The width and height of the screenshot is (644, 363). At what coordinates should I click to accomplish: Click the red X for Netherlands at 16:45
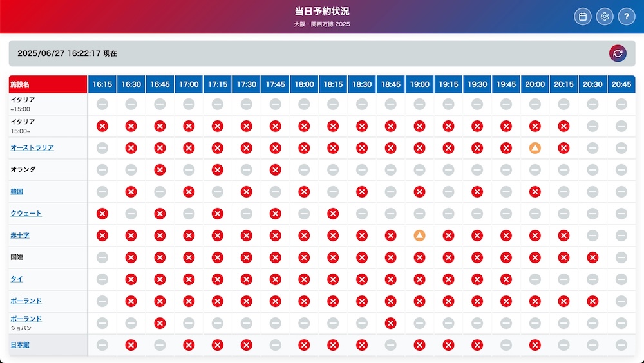pos(160,169)
